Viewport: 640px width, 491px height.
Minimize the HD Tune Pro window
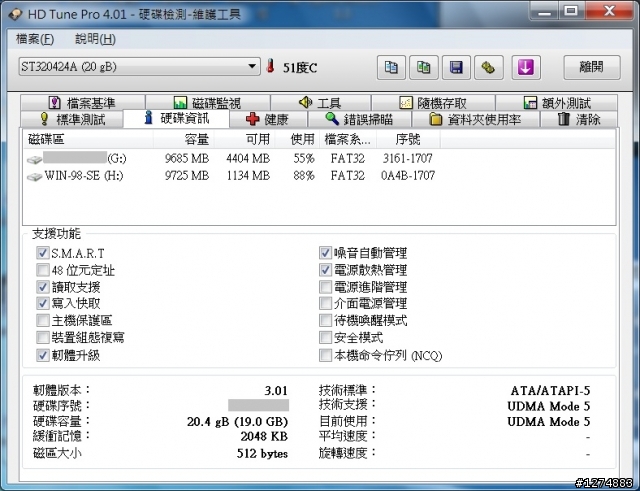coord(544,11)
